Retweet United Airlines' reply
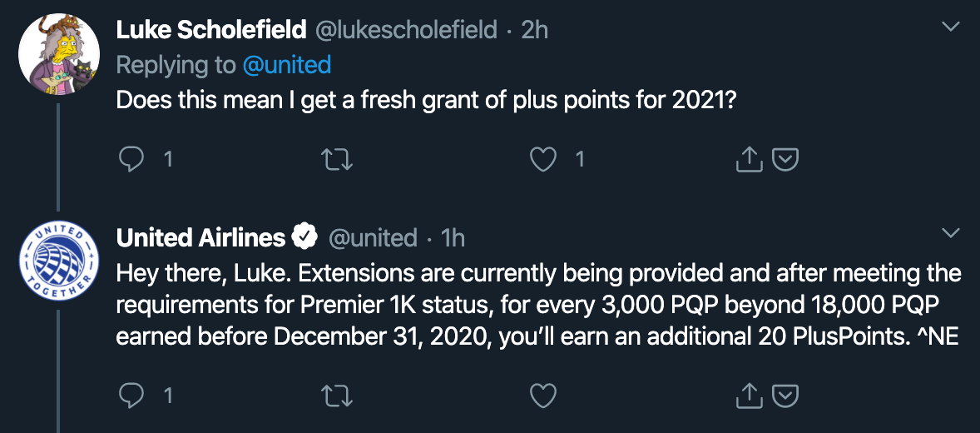The width and height of the screenshot is (980, 433). coord(338,396)
